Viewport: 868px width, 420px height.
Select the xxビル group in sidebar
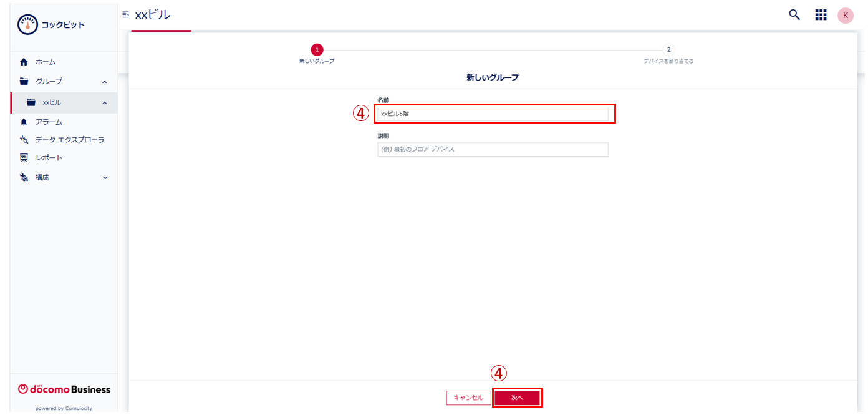[52, 103]
